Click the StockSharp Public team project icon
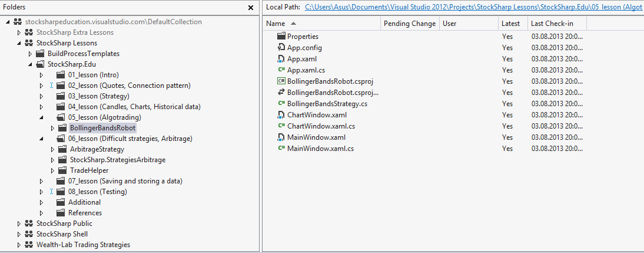The image size is (644, 253). [x=29, y=224]
